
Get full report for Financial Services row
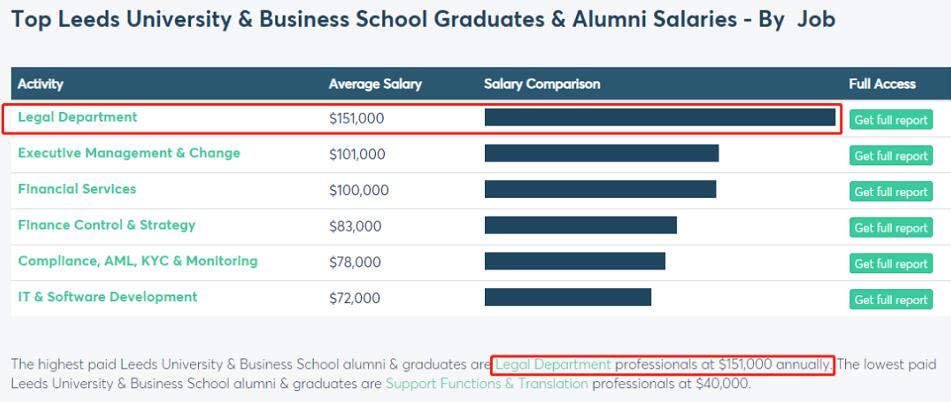(x=890, y=192)
